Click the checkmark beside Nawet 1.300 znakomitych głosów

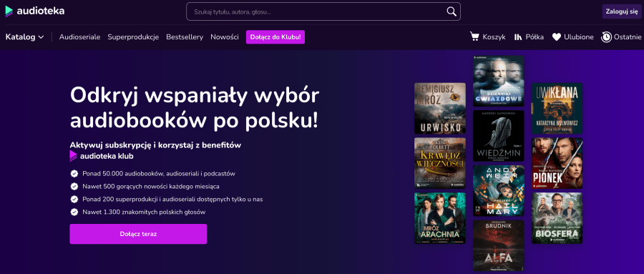74,212
